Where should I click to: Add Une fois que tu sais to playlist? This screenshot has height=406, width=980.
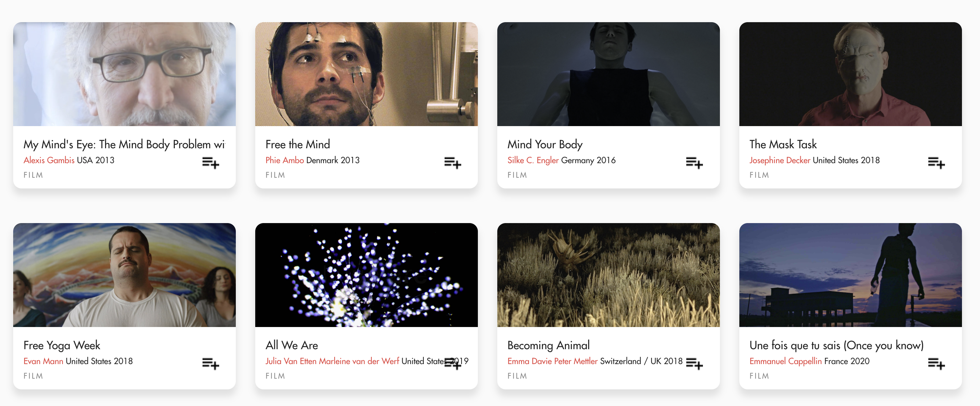pos(936,364)
